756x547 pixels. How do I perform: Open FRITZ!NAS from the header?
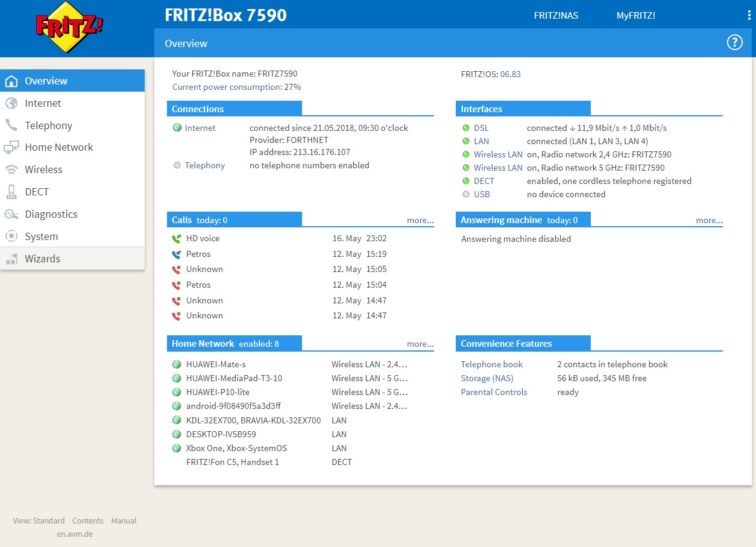(x=556, y=16)
